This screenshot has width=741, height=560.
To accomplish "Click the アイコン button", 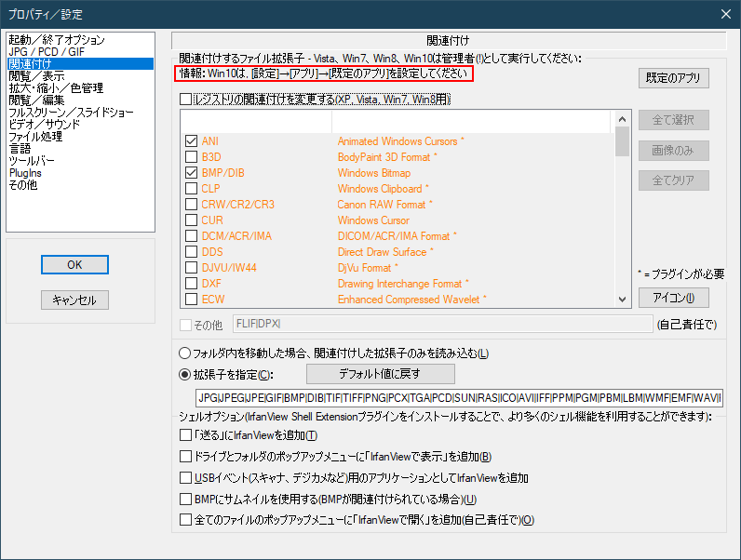I will (673, 298).
